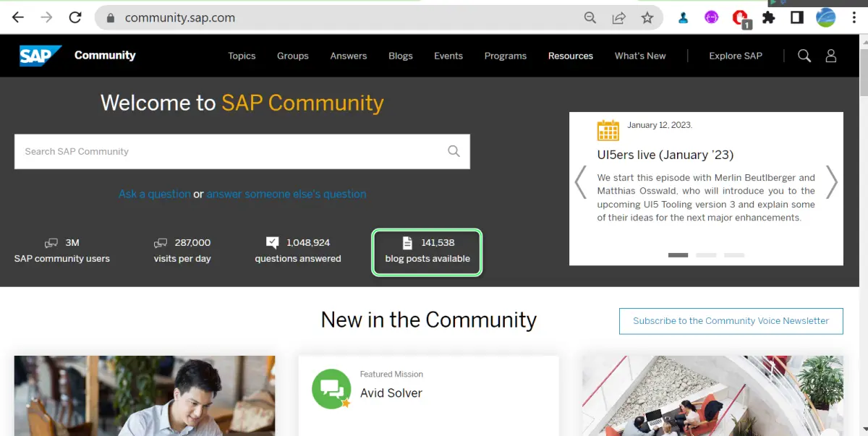Open the Topics menu

click(x=242, y=56)
